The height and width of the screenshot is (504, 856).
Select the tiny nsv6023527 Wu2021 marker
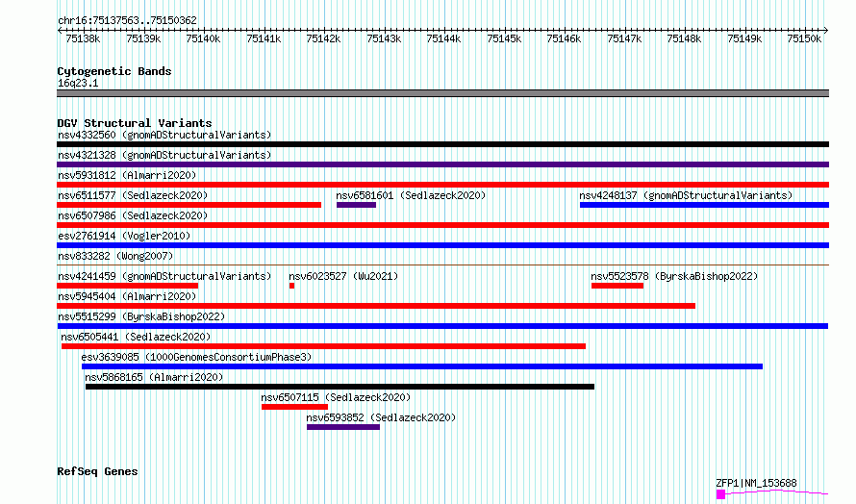(292, 286)
